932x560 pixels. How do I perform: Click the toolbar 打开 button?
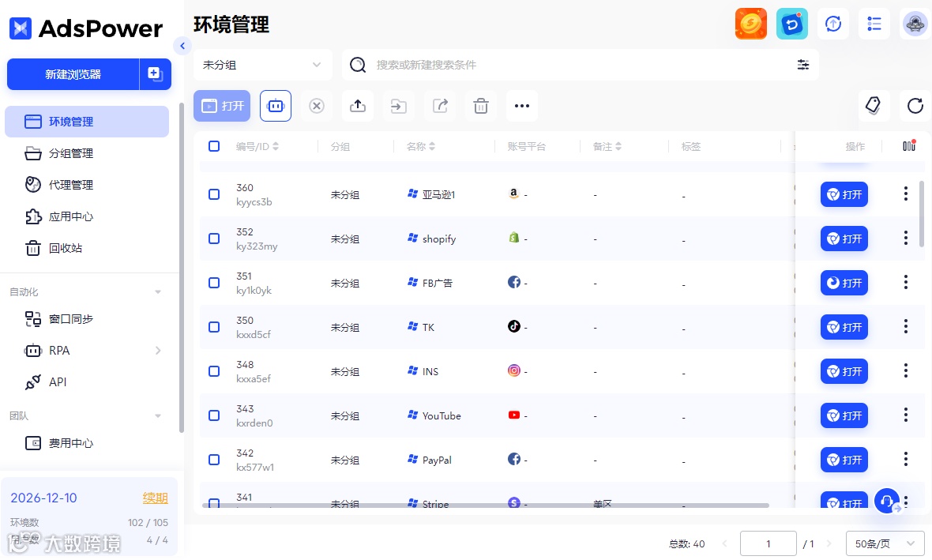pos(222,106)
